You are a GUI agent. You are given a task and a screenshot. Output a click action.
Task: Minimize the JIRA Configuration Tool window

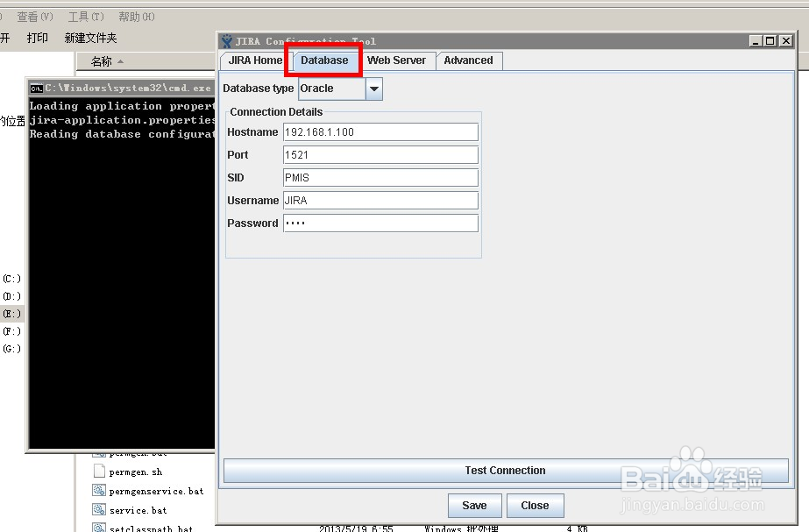(x=756, y=41)
